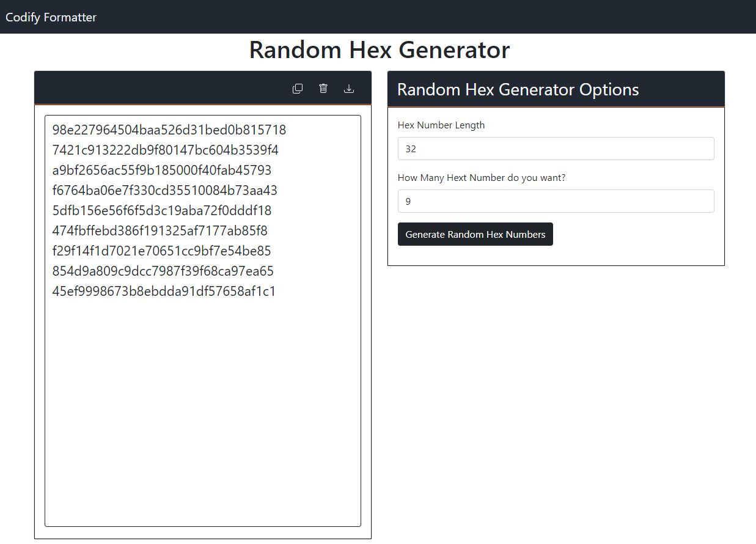Click the hex line starting with f6764ba0
Image resolution: width=756 pixels, height=544 pixels.
[x=165, y=191]
